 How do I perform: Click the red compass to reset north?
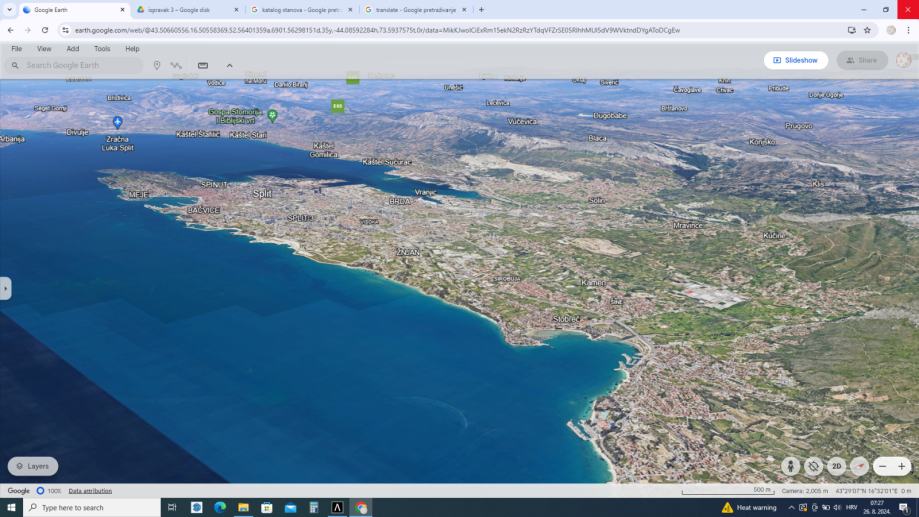pos(859,466)
